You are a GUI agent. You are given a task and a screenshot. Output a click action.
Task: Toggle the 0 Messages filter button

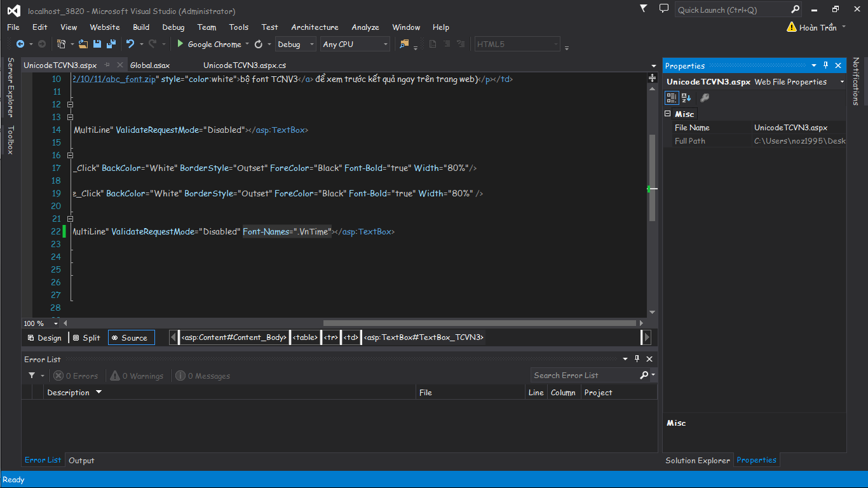click(203, 376)
